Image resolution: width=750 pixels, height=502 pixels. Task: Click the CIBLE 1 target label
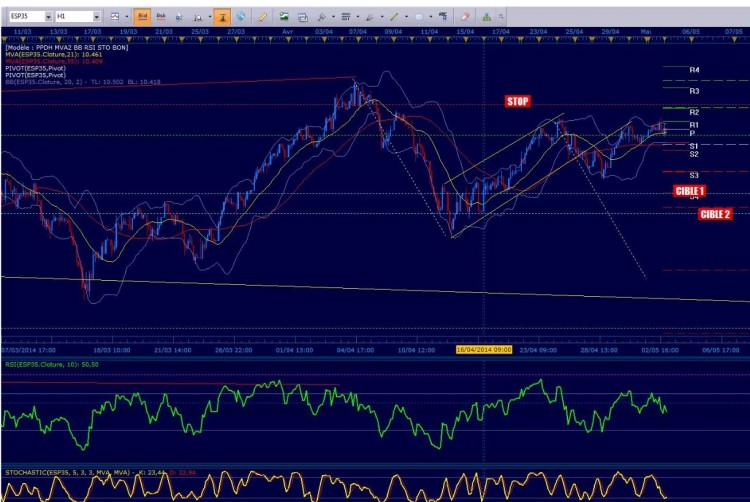[689, 191]
